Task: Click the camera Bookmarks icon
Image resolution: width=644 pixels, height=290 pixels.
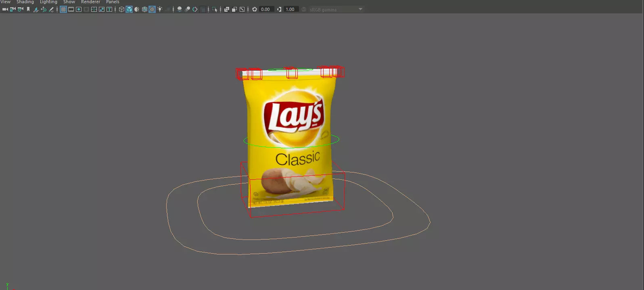Action: coord(28,9)
